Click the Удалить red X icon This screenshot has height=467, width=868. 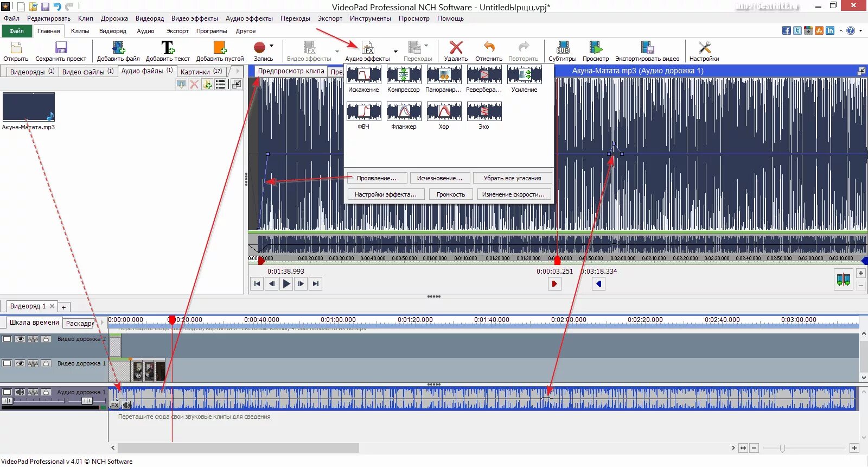coord(456,48)
